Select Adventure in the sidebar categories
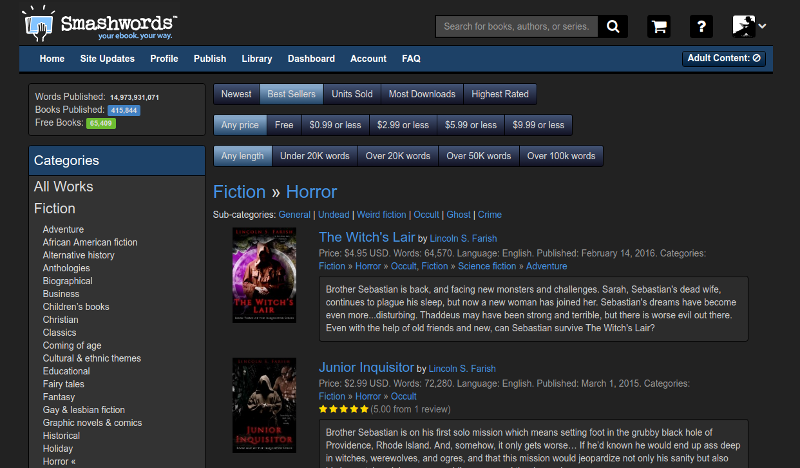Image resolution: width=800 pixels, height=468 pixels. (x=63, y=230)
